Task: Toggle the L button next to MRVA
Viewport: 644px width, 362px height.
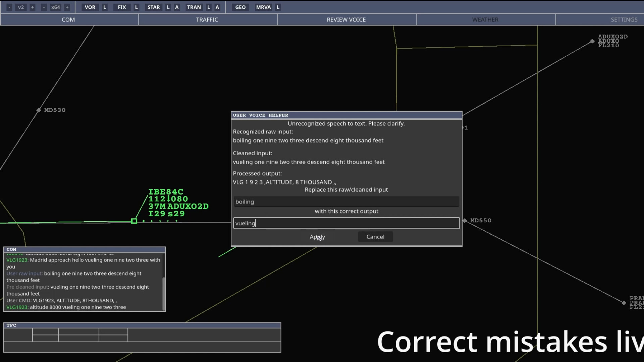Action: click(278, 7)
